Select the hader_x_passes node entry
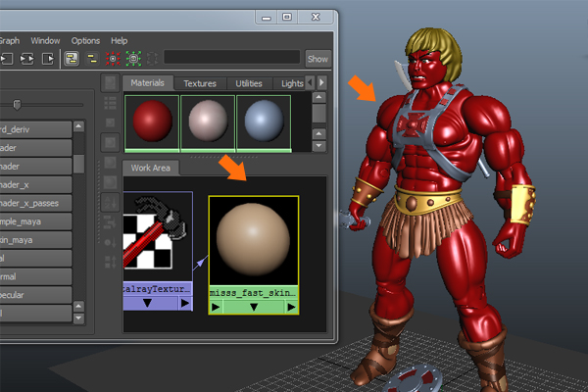The width and height of the screenshot is (588, 392). click(x=35, y=203)
